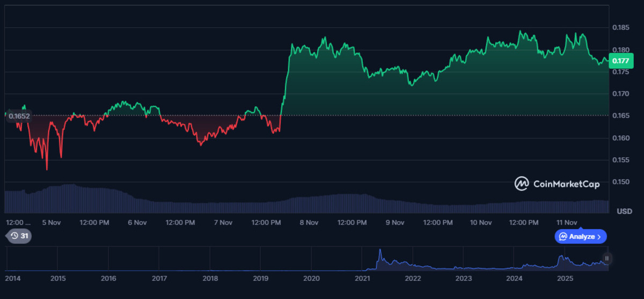Click the chart icon inside the Analyze button
This screenshot has height=299, width=644.
pos(563,236)
